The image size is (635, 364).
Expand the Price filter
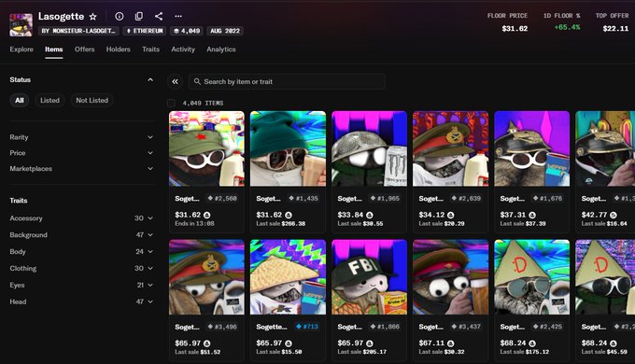(x=81, y=153)
